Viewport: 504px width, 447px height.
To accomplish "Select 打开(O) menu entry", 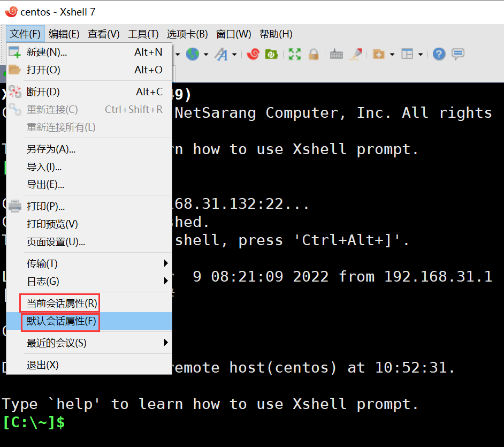I will click(89, 70).
